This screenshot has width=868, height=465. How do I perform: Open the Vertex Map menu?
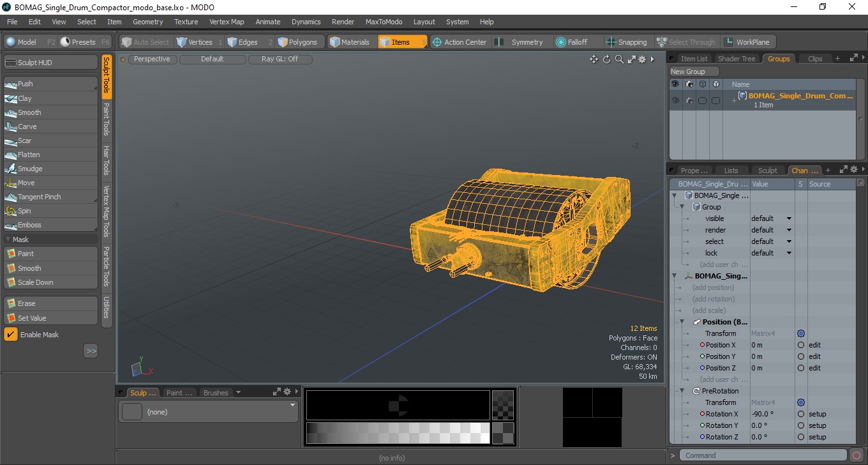point(227,22)
